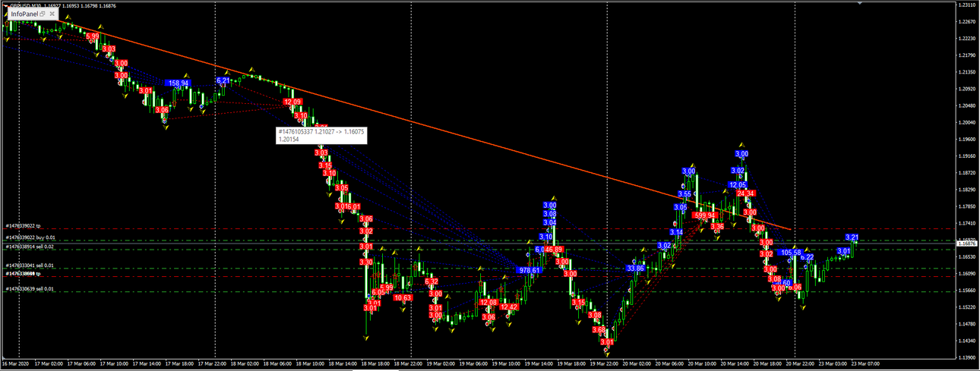Click order line #1476338914 sell 0.02
Screen dimensions: 980x371
pyautogui.click(x=30, y=247)
